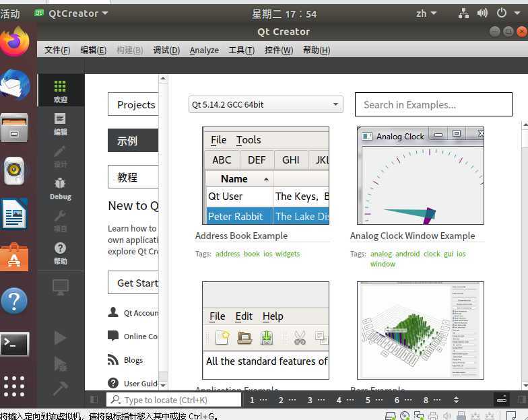Start debugging with play-bug button
The height and width of the screenshot is (420, 528).
(x=61, y=363)
